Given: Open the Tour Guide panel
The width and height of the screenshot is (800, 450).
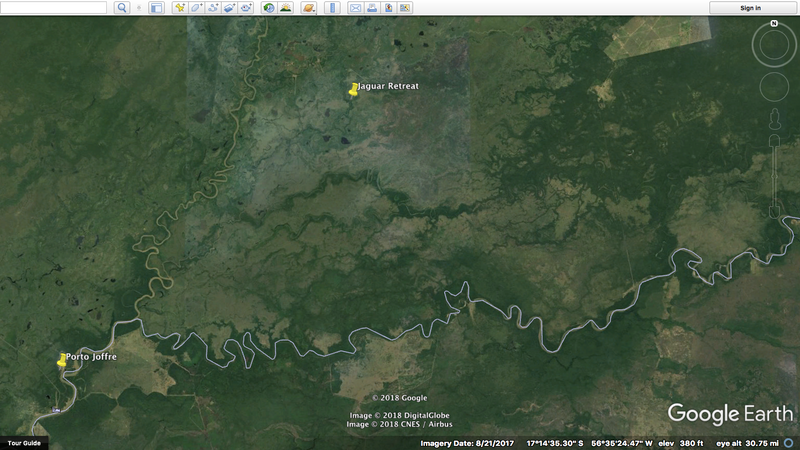Looking at the screenshot, I should pos(24,443).
